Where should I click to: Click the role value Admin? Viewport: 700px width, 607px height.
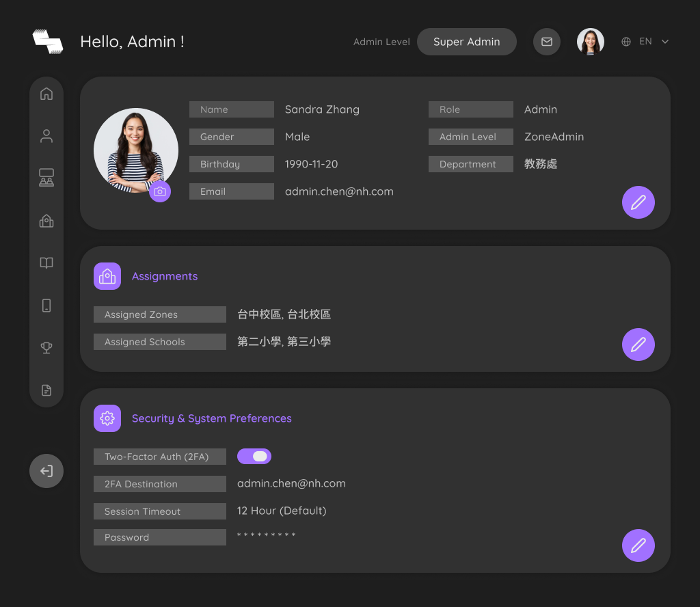(541, 109)
